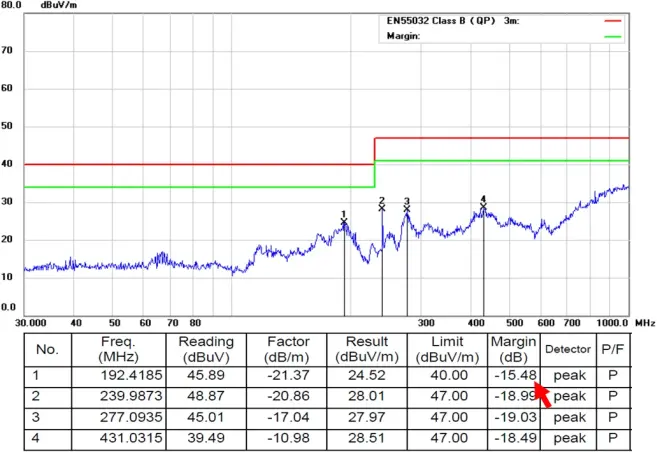Click the Result (dBuV/m) column header

point(369,349)
